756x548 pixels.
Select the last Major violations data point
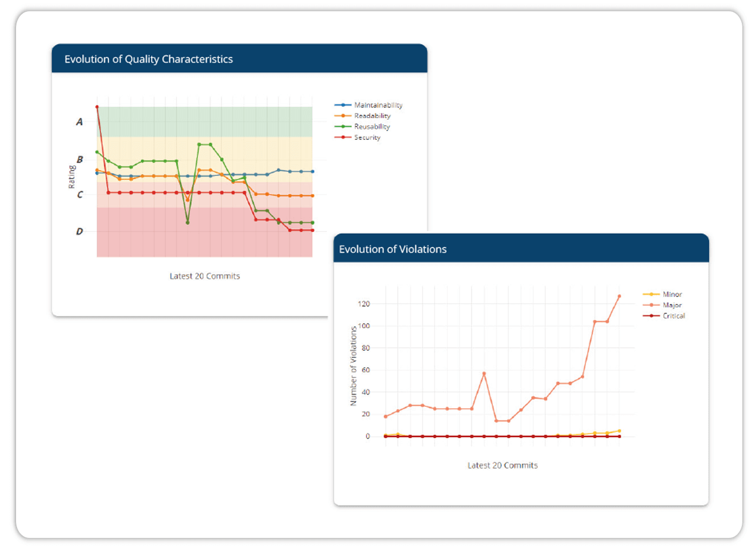coord(619,296)
